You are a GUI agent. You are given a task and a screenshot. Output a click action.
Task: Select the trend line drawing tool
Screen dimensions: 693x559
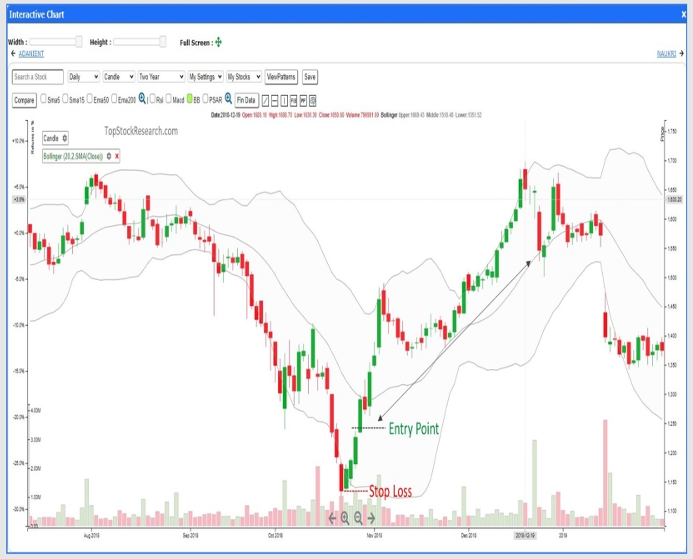pos(266,100)
